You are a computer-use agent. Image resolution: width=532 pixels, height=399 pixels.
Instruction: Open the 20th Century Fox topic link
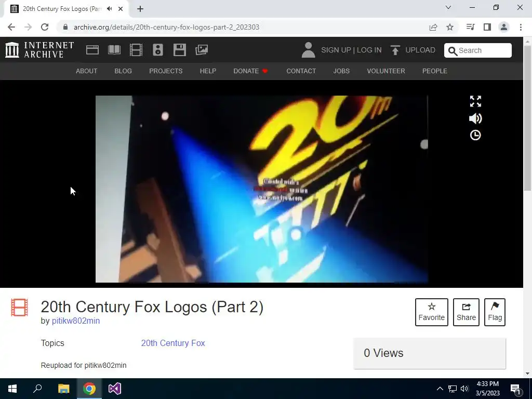point(173,343)
